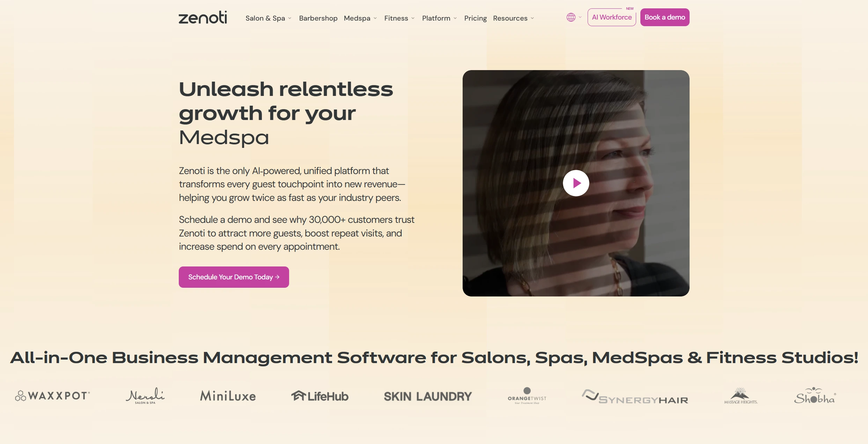868x444 pixels.
Task: Expand the Salon & Spa menu
Action: click(268, 18)
